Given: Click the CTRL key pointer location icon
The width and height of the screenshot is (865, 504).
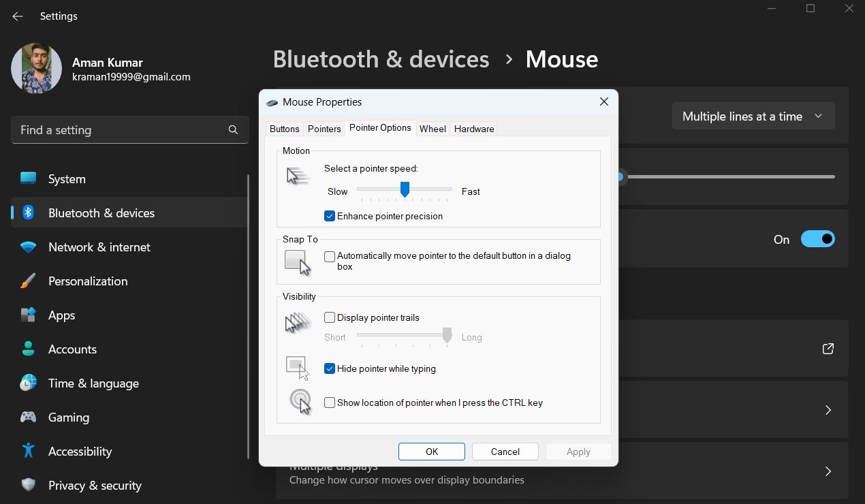Looking at the screenshot, I should click(300, 402).
